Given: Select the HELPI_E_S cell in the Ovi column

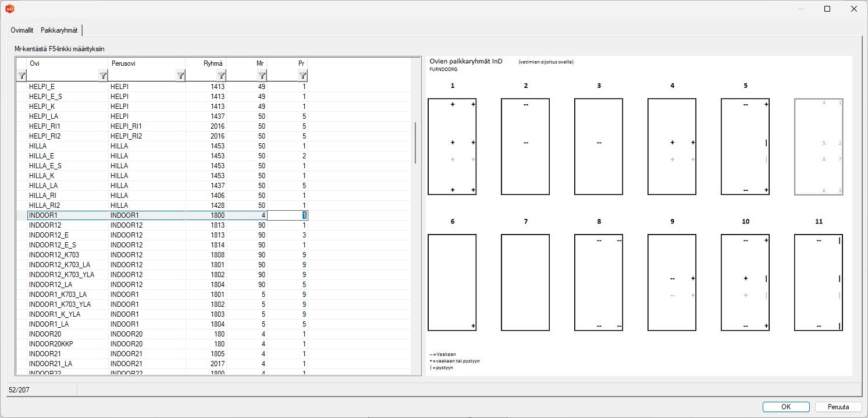Looking at the screenshot, I should [68, 97].
